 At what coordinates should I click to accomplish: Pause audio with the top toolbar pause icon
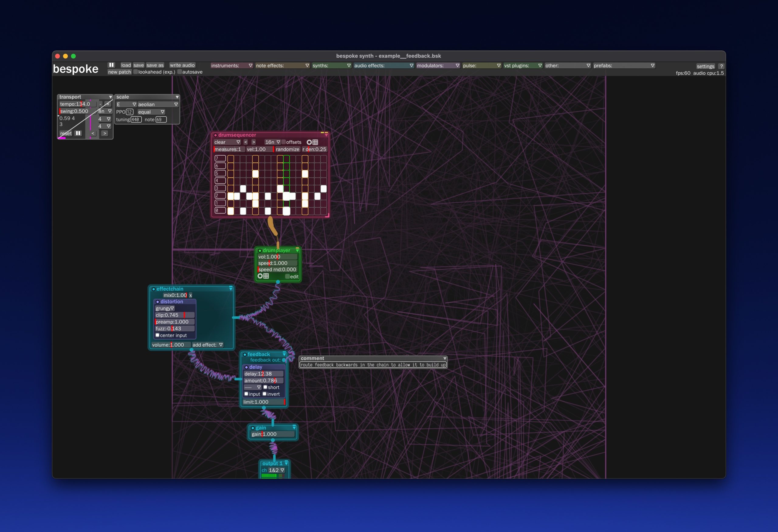[x=111, y=65]
